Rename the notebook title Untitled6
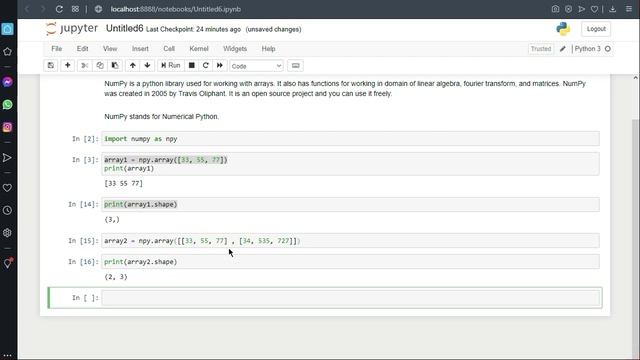Image resolution: width=640 pixels, height=360 pixels. (x=124, y=29)
